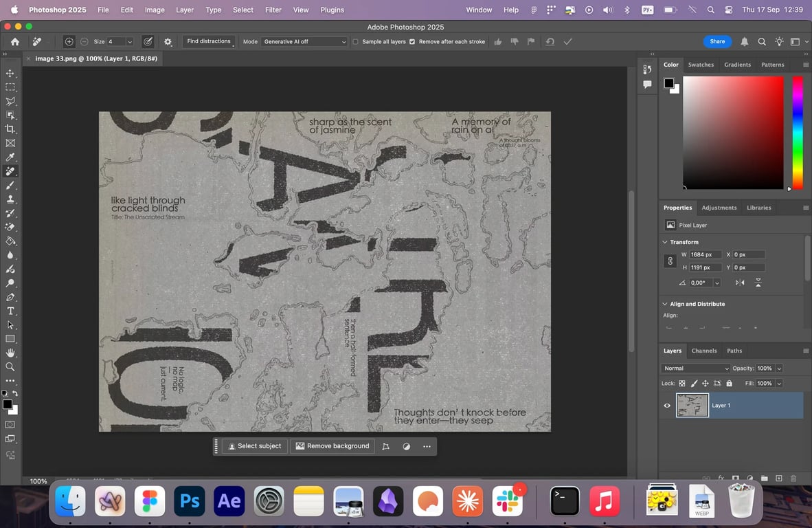Open Remove tool settings gear
812x528 pixels.
pyautogui.click(x=168, y=42)
